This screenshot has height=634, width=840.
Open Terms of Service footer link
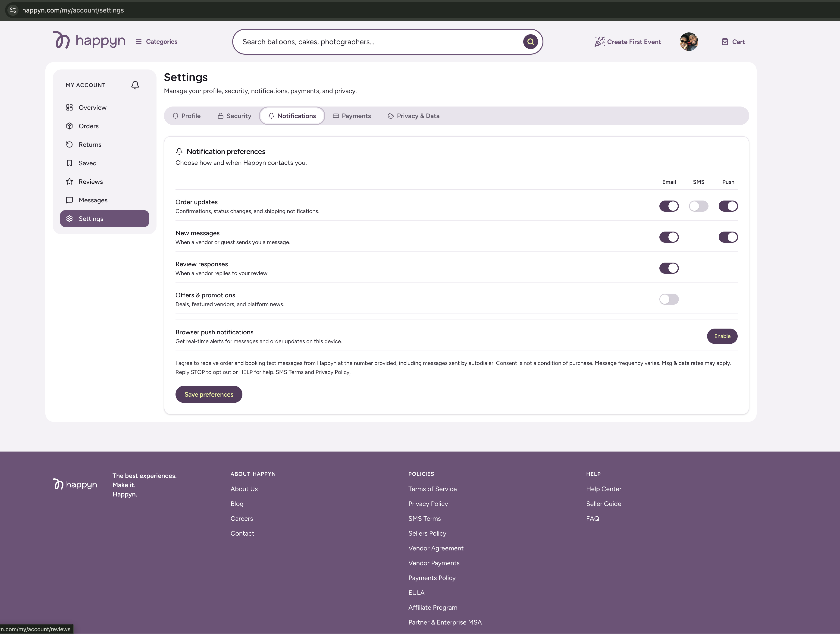(432, 489)
